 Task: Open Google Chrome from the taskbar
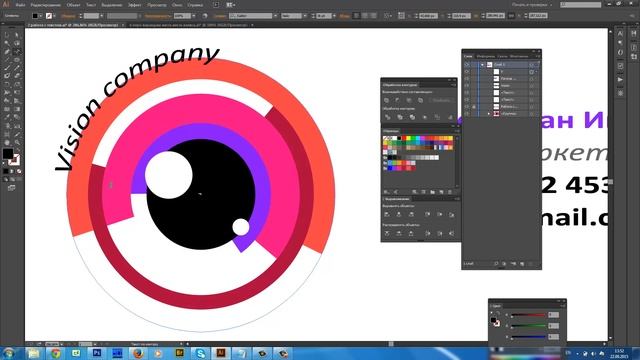coord(56,353)
